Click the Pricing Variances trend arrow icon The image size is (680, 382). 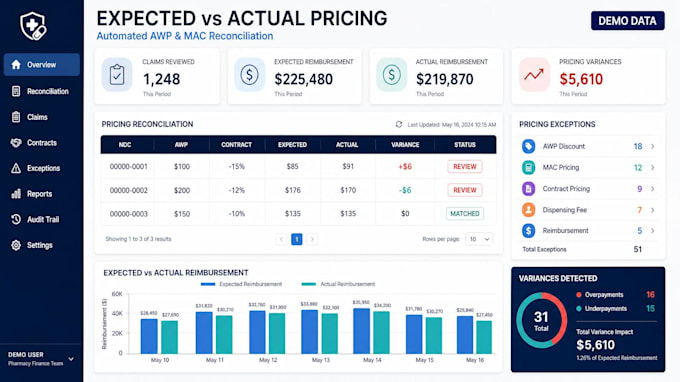(534, 75)
